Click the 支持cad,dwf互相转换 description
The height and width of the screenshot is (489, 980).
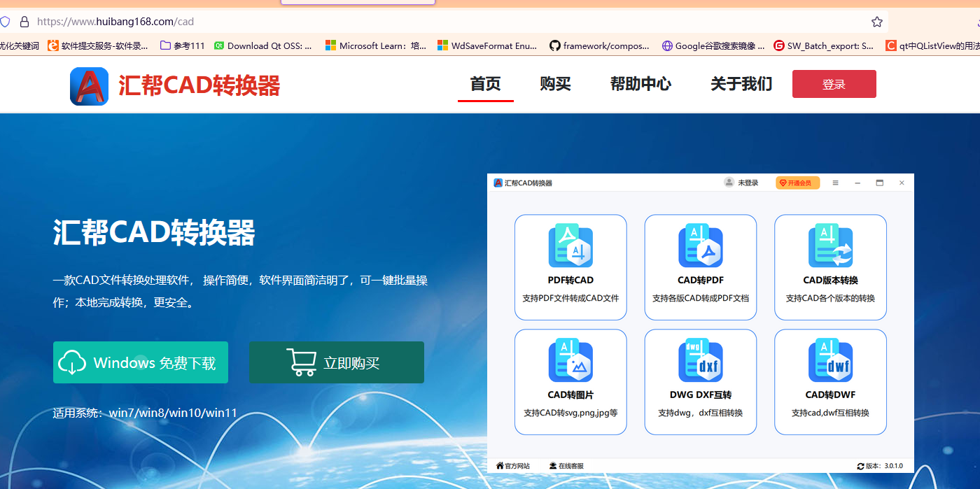[x=830, y=413]
